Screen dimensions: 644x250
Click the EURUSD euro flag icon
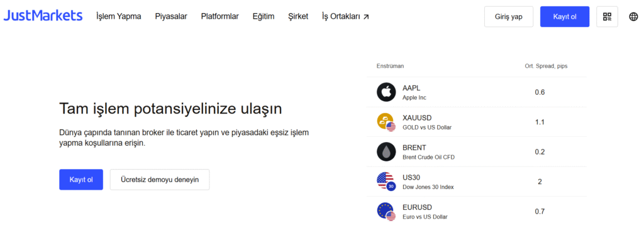coord(386,212)
